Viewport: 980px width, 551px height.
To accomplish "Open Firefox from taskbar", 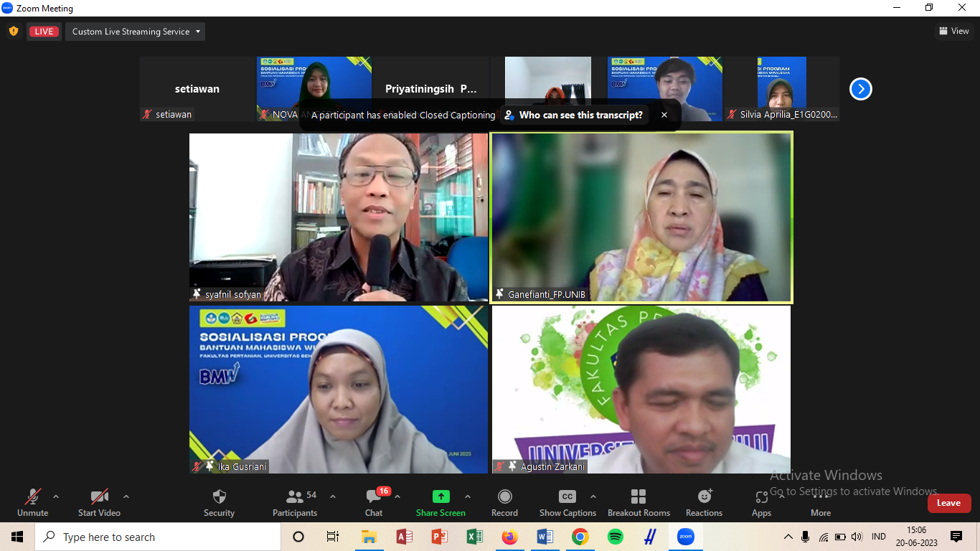I will (509, 537).
